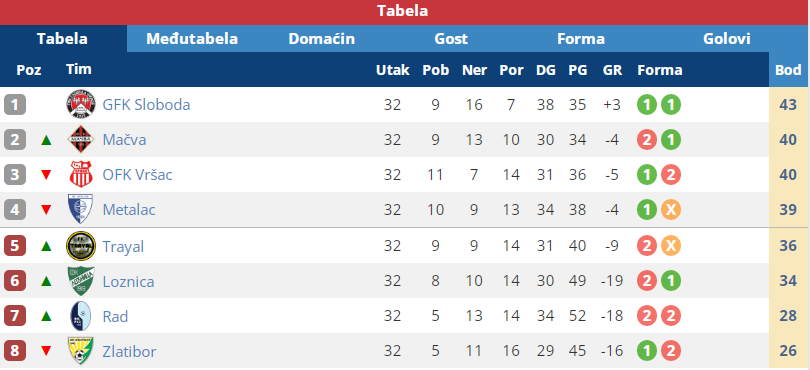Click the Trayal club logo
This screenshot has height=370, width=810.
coord(81,246)
